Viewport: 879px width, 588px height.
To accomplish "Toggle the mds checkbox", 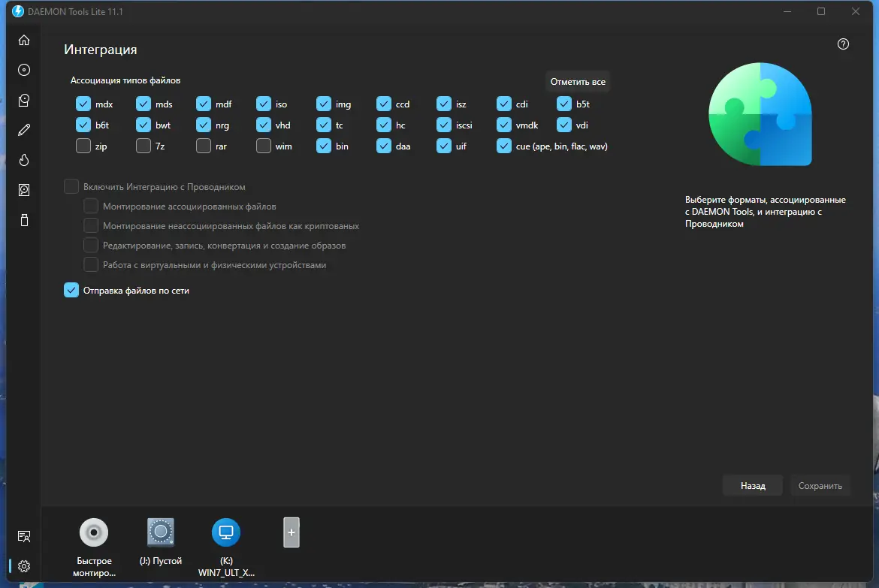I will pos(143,104).
